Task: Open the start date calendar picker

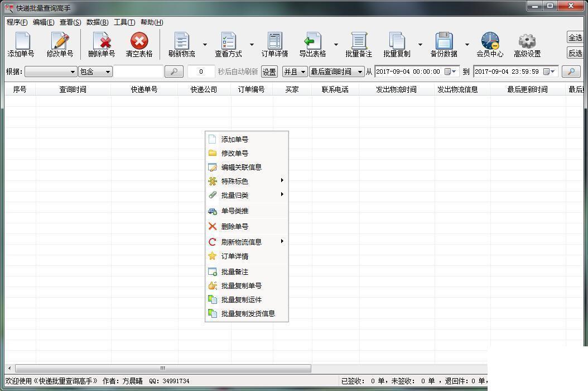Action: tap(450, 71)
